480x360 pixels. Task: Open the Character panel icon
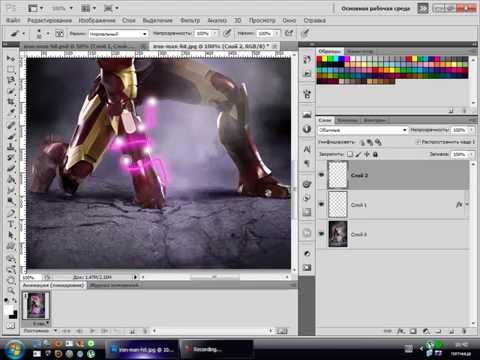[307, 149]
